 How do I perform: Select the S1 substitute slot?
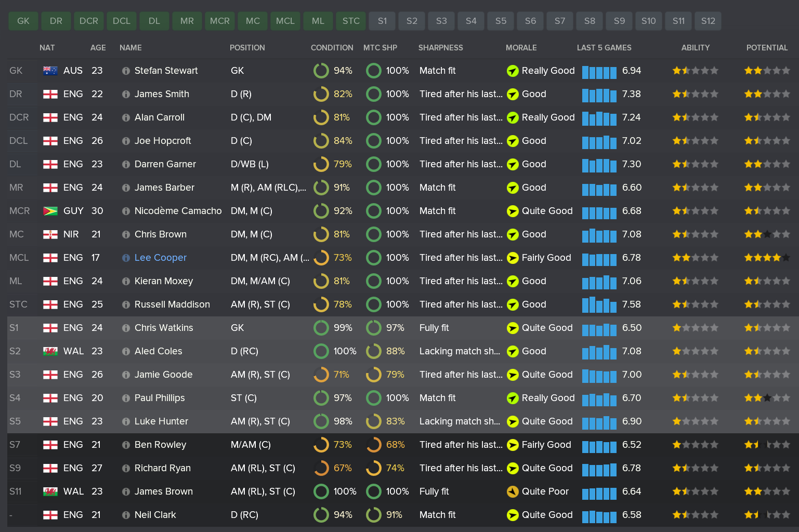(383, 21)
